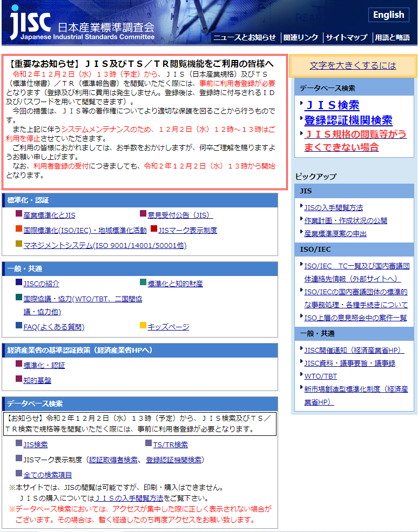Open ニュースとお知らせ in top navigation
Viewport: 418px width, 532px height.
click(245, 37)
